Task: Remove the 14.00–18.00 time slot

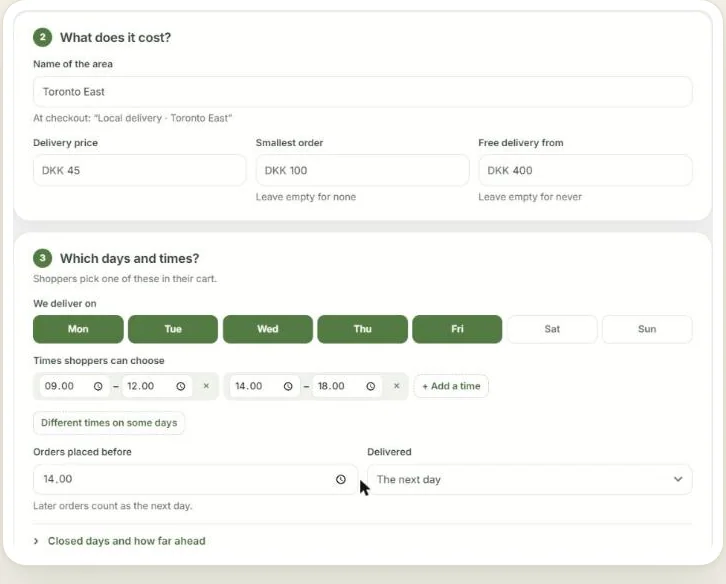Action: click(396, 386)
